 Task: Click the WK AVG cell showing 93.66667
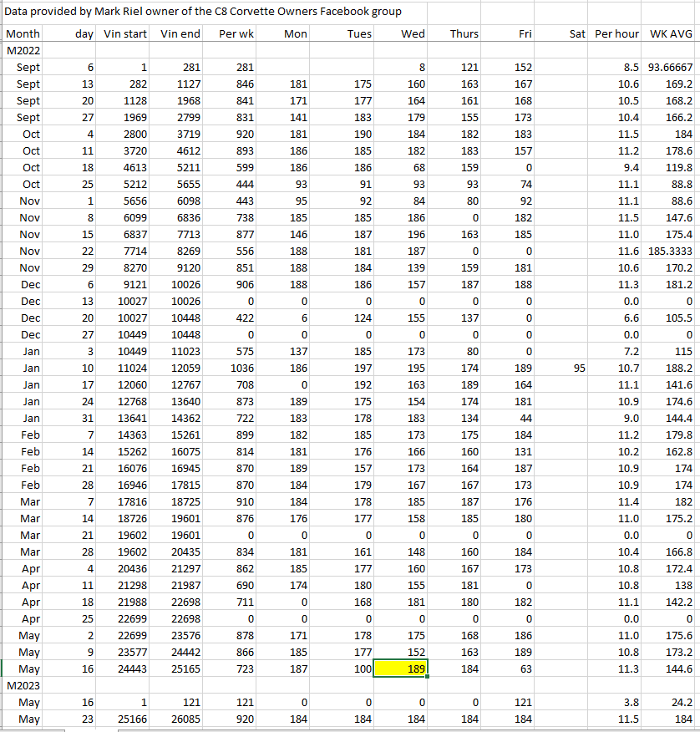pos(670,67)
